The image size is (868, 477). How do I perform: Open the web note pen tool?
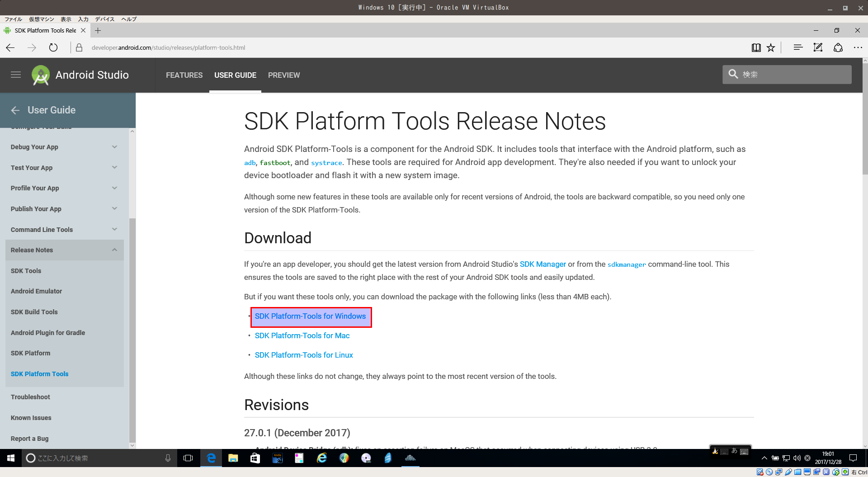click(x=818, y=47)
